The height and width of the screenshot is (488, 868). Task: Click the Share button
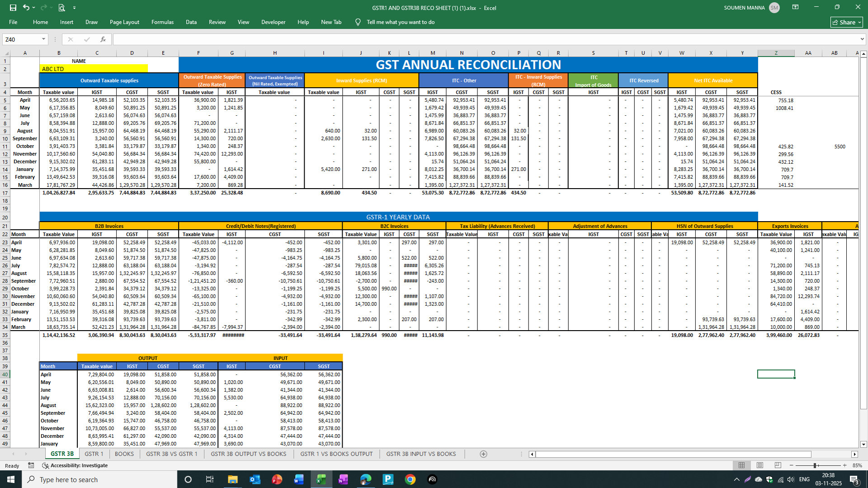(x=847, y=22)
